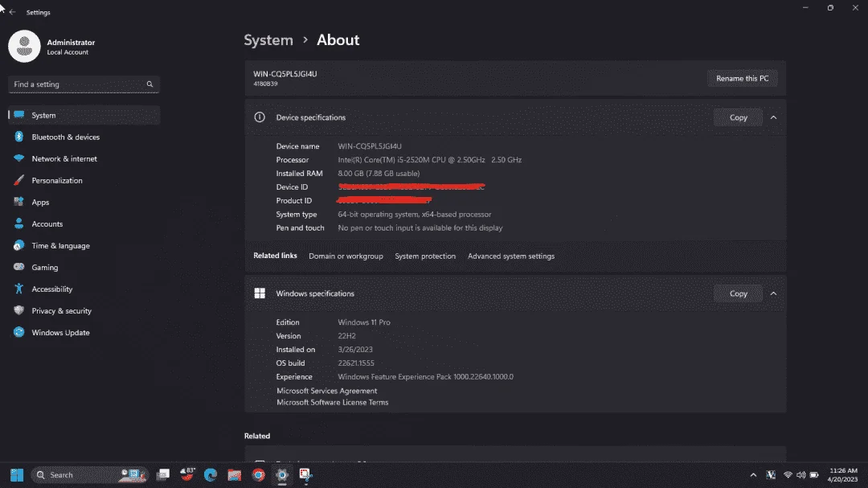868x488 pixels.
Task: Click the back arrow in Settings title bar
Action: pyautogui.click(x=12, y=12)
